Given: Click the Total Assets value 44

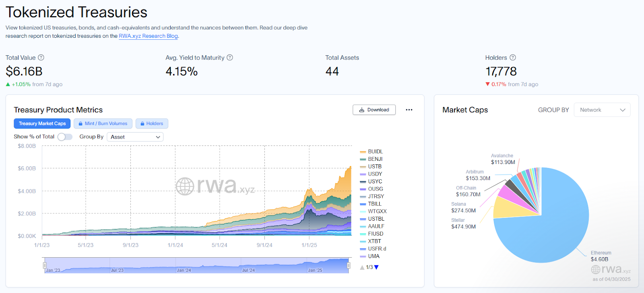Looking at the screenshot, I should click(x=332, y=71).
